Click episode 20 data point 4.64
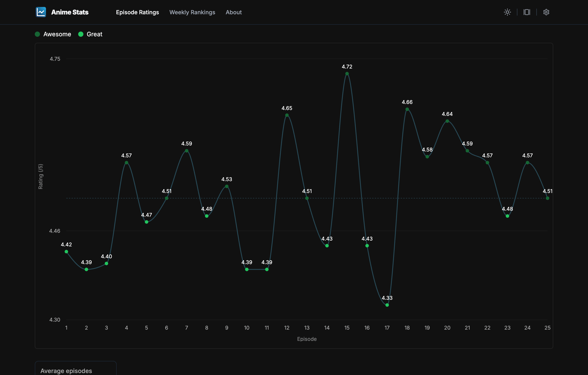 coord(447,121)
